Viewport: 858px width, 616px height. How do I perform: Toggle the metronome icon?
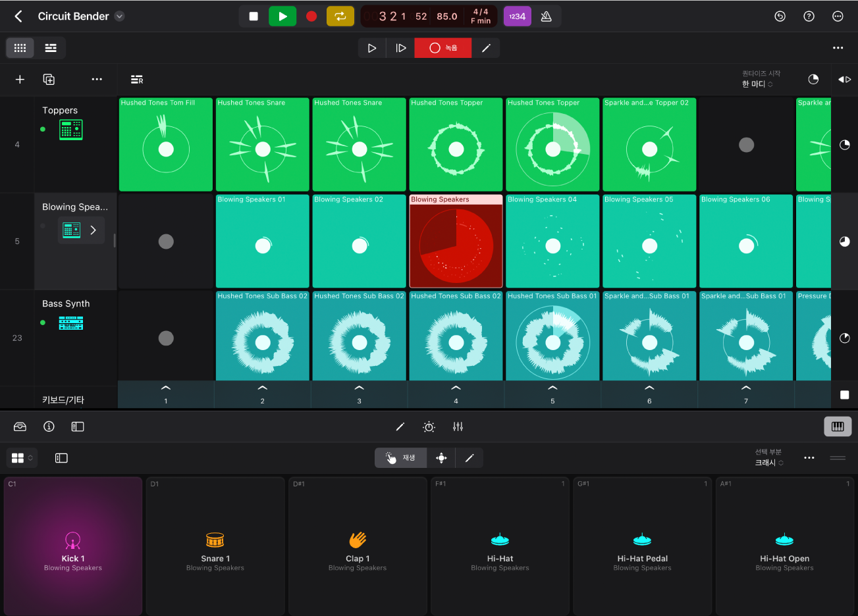point(546,16)
